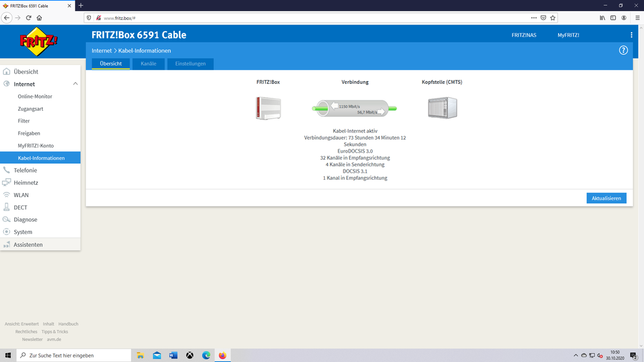
Task: Click the System gear icon
Action: [6, 231]
